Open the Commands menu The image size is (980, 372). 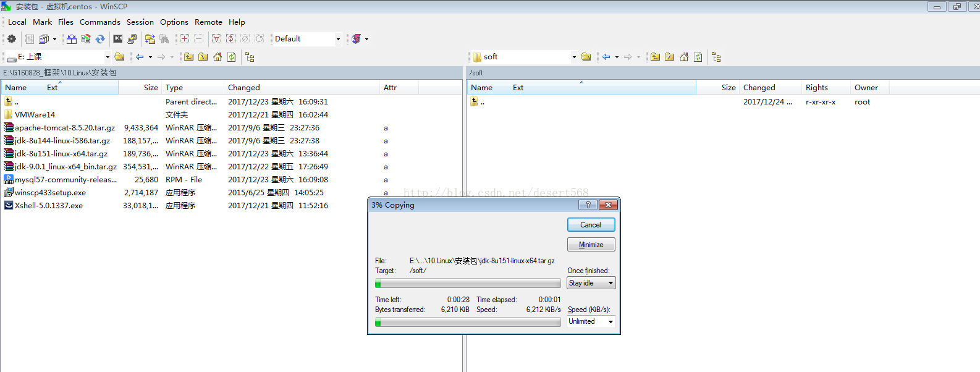(100, 22)
